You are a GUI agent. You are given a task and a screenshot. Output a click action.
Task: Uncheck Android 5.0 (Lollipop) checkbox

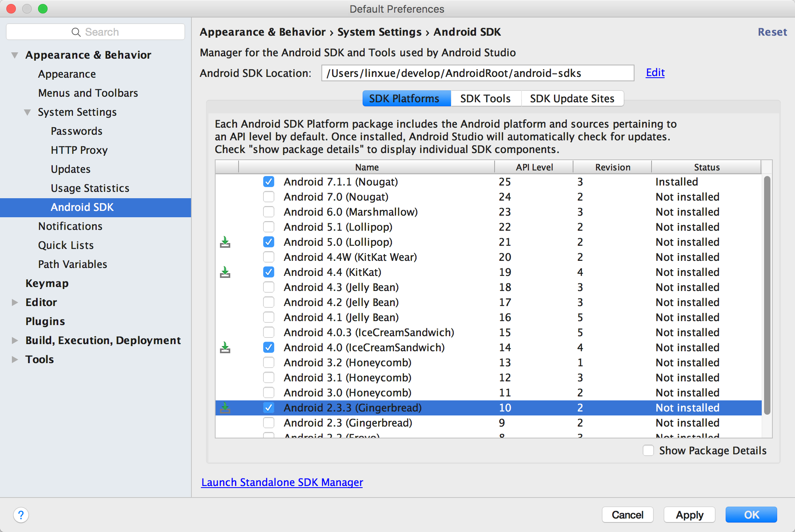coord(269,242)
